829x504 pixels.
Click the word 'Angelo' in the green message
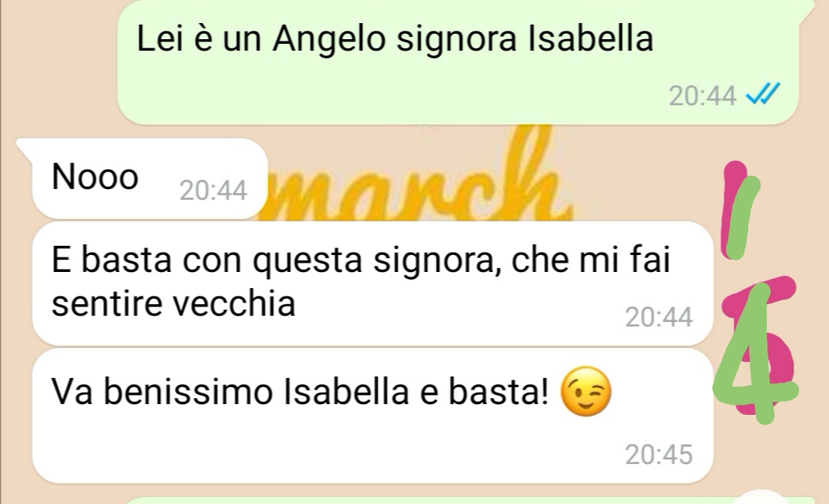[x=329, y=40]
